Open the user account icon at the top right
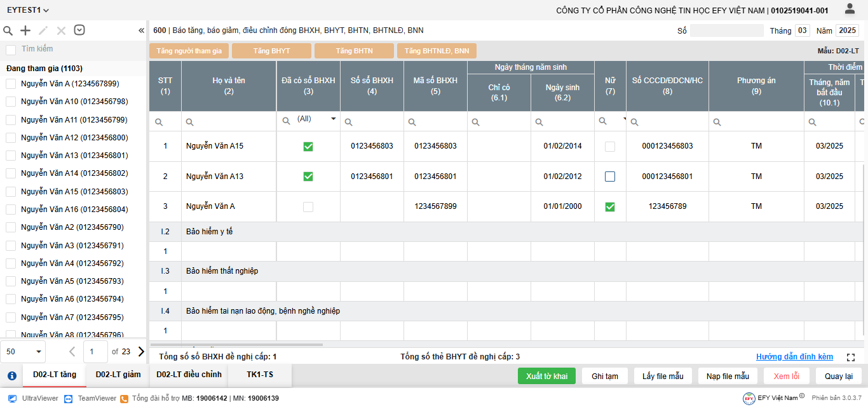Image resolution: width=868 pixels, height=407 pixels. coord(850,9)
